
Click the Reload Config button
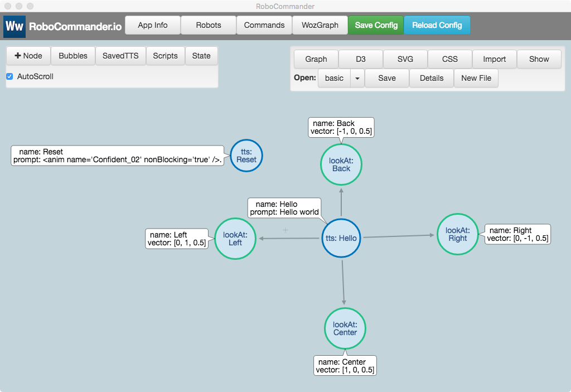pyautogui.click(x=437, y=25)
